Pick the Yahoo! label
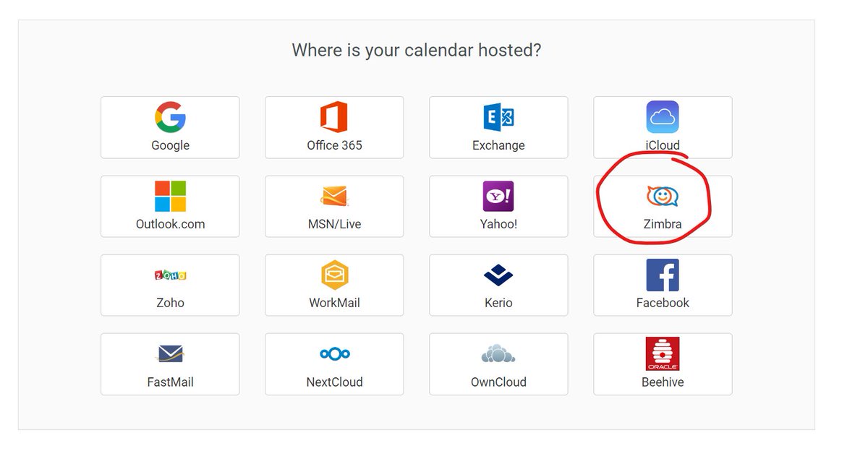Viewport: 868px width, 464px height. [498, 224]
